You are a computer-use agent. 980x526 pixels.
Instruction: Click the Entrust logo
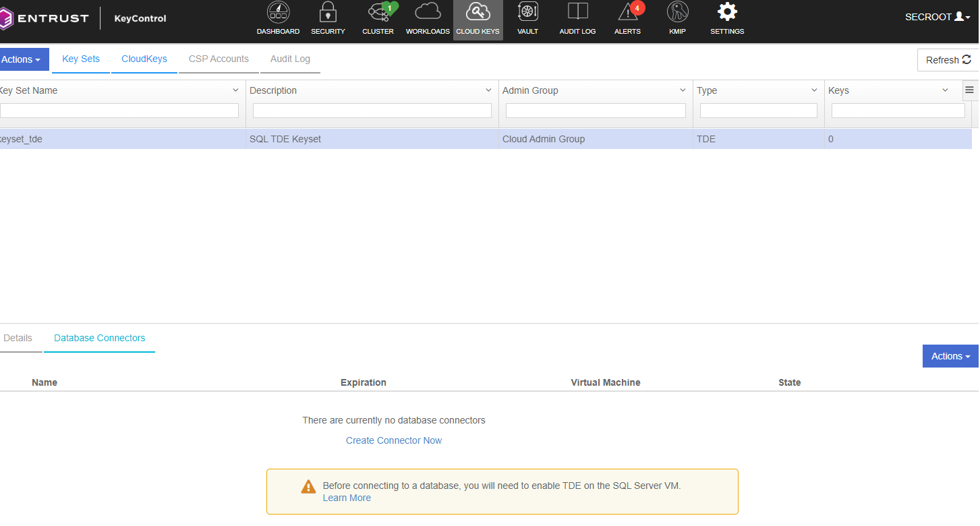[x=45, y=18]
